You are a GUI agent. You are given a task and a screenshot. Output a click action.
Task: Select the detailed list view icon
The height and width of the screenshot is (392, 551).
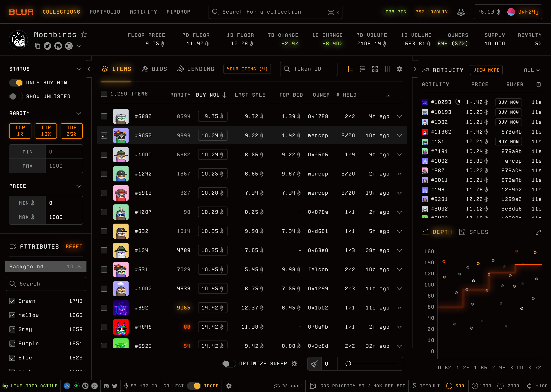pos(350,69)
